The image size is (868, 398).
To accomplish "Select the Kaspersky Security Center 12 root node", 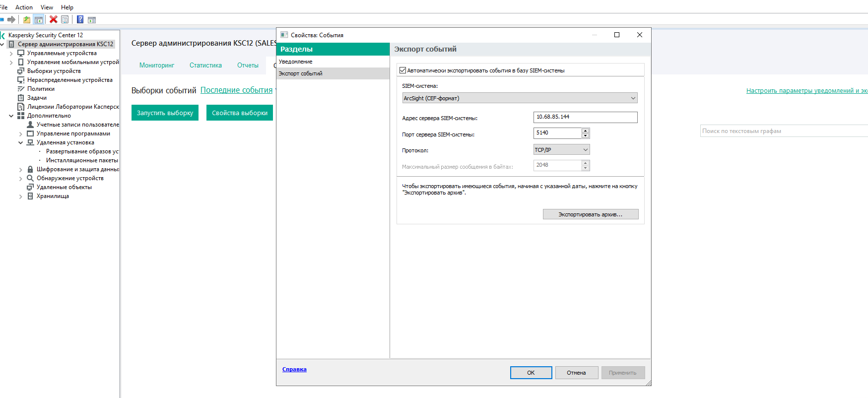I will tap(46, 35).
